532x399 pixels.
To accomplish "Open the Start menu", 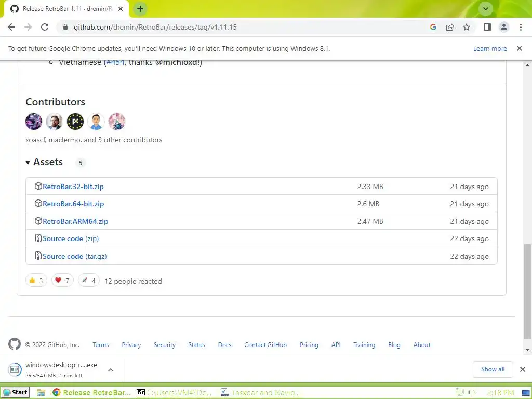I will (15, 392).
